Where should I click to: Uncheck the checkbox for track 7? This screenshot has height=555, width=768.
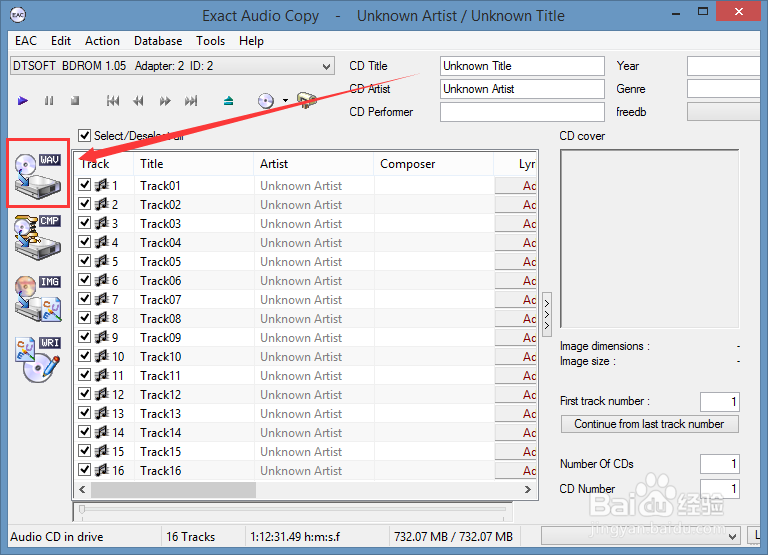tap(84, 299)
